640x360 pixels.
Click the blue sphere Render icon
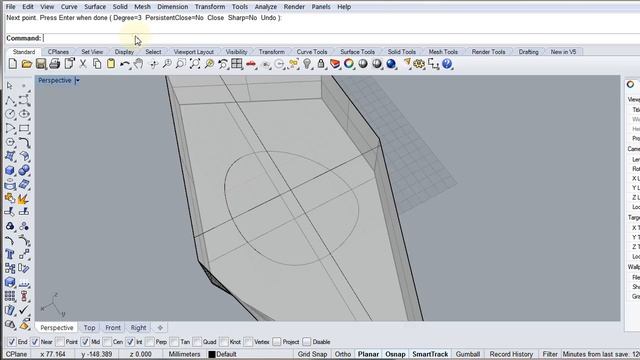(391, 64)
